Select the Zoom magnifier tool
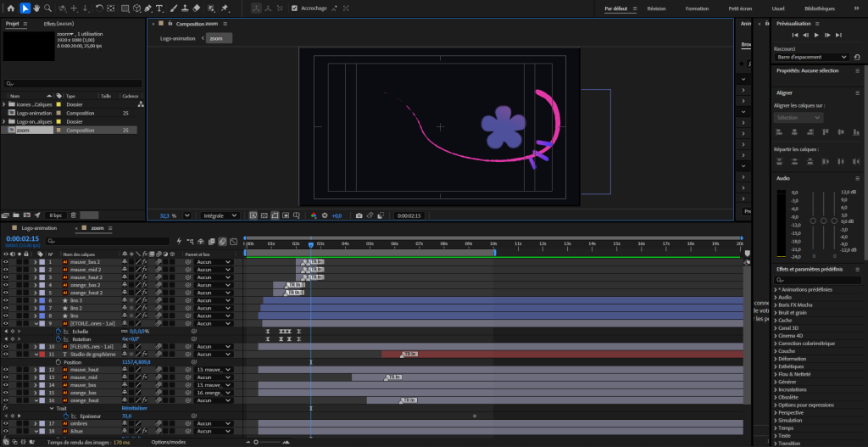The image size is (868, 447). click(48, 8)
